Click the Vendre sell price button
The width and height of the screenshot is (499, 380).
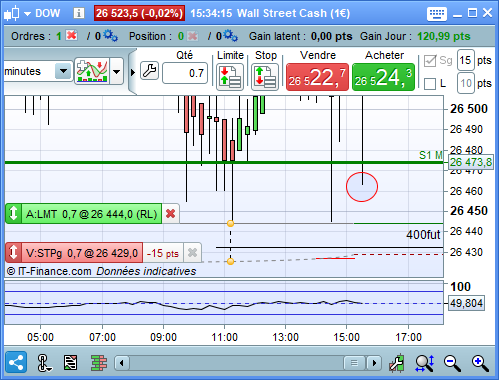[x=317, y=77]
